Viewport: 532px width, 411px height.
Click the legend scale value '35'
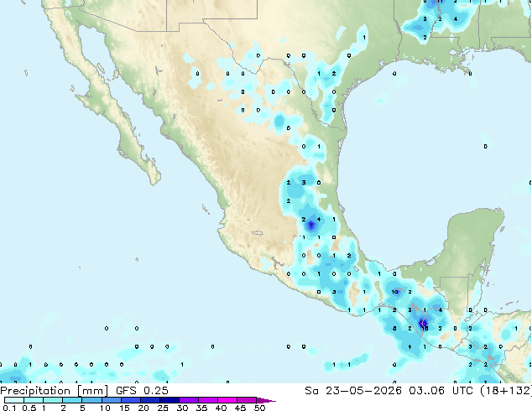pyautogui.click(x=201, y=408)
